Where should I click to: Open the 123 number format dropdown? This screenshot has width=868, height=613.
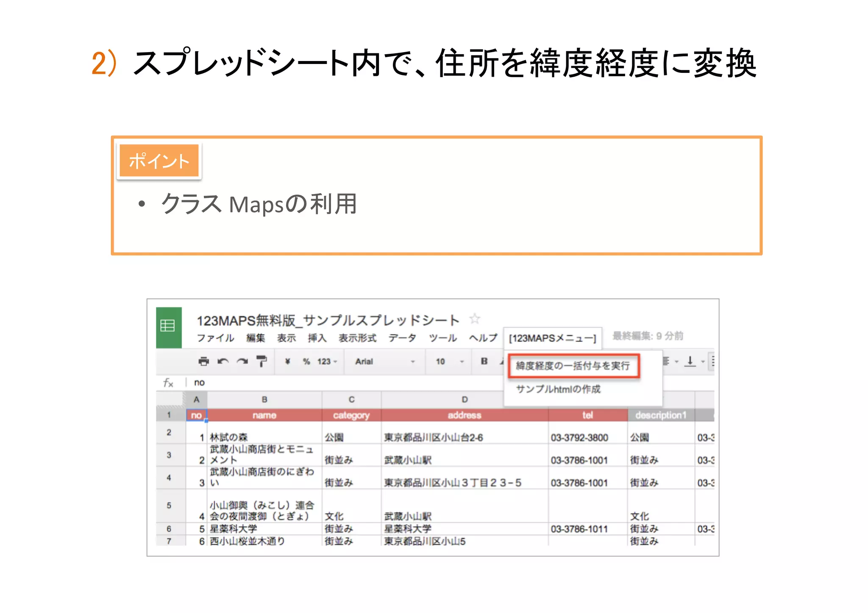click(x=327, y=361)
